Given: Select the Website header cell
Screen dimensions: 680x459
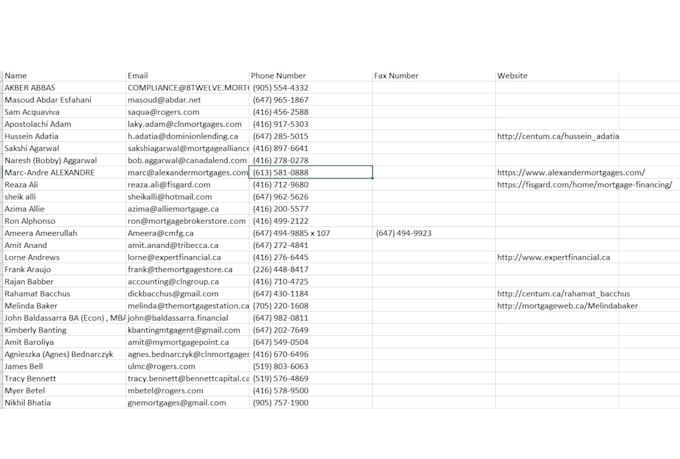Looking at the screenshot, I should (557, 75).
